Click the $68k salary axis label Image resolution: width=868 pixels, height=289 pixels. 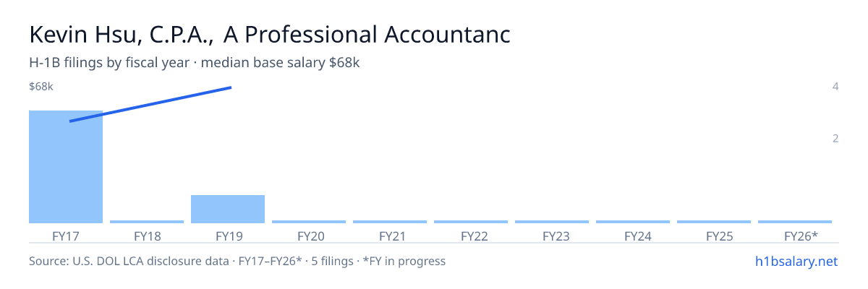coord(41,87)
